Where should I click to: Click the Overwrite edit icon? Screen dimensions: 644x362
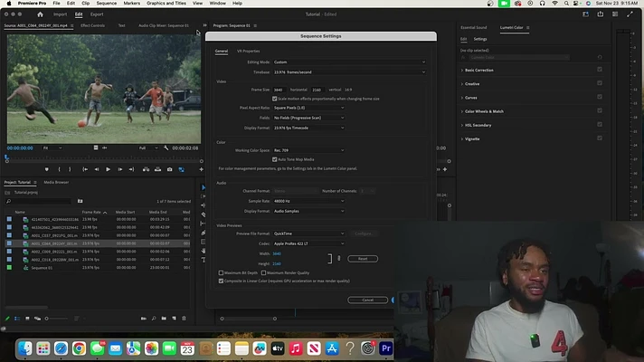point(157,169)
